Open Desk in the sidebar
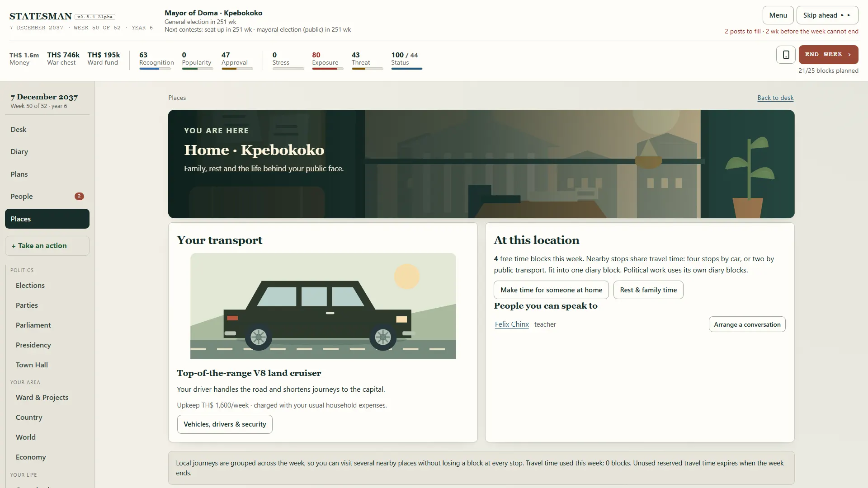 click(47, 129)
